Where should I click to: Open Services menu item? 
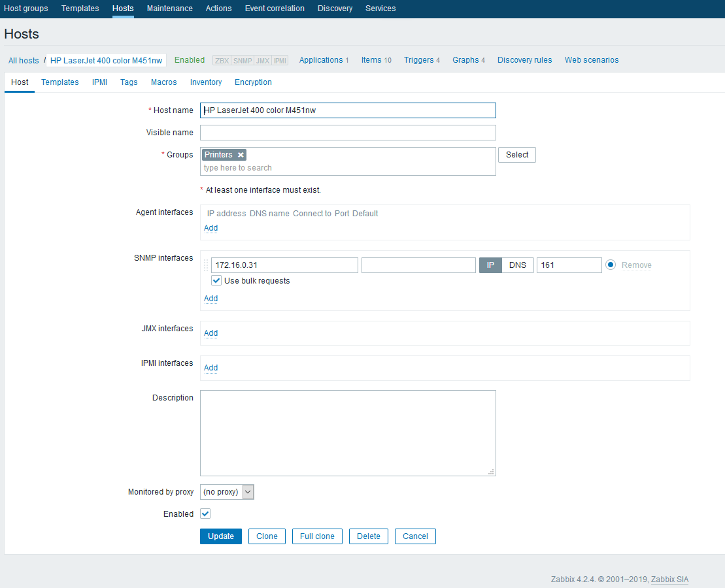[380, 8]
